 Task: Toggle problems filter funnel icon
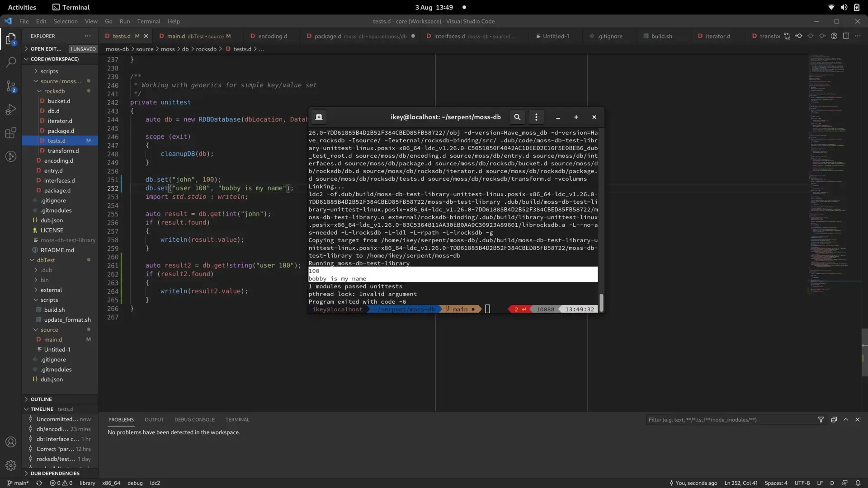point(821,420)
